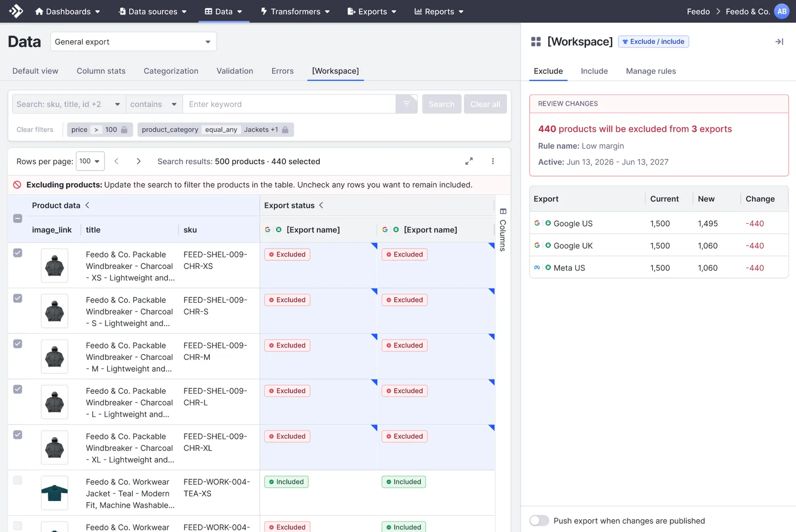Switch to the Column stats tab
Viewport: 796px width, 532px height.
pos(101,71)
